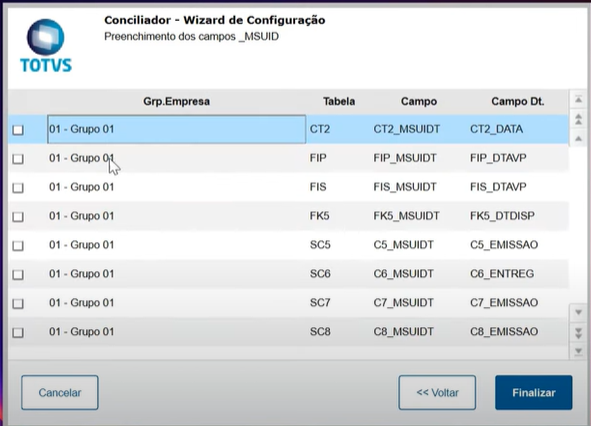Click the TOTVS logo icon

(x=46, y=46)
